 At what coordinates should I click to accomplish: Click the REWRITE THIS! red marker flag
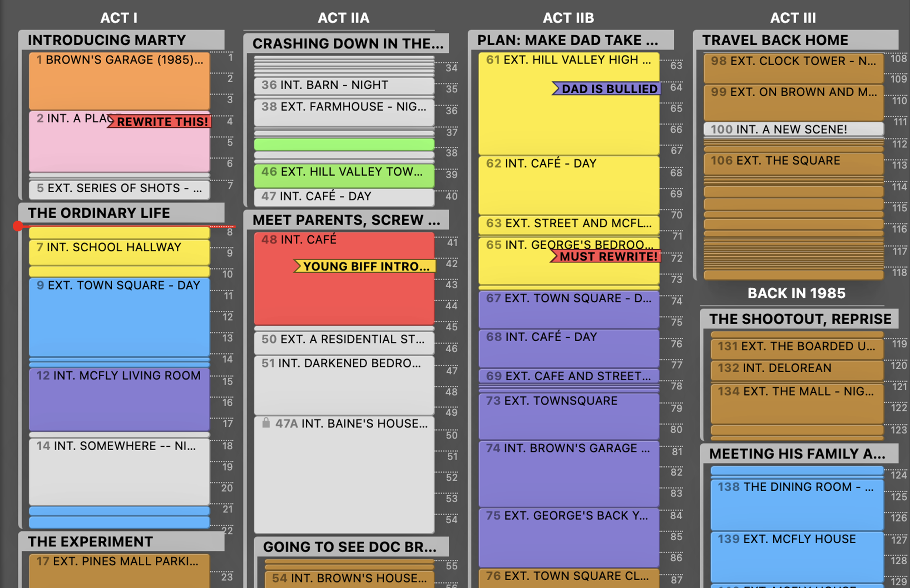(161, 122)
